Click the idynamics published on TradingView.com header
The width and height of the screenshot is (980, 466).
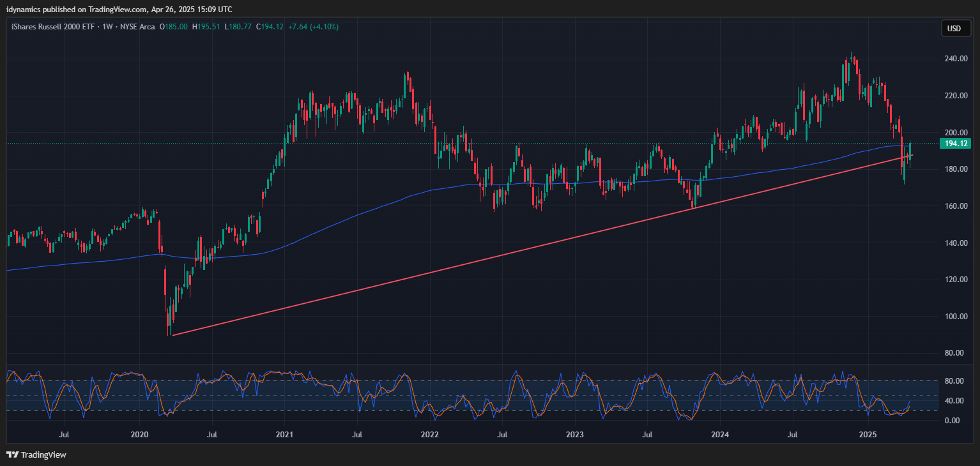119,9
